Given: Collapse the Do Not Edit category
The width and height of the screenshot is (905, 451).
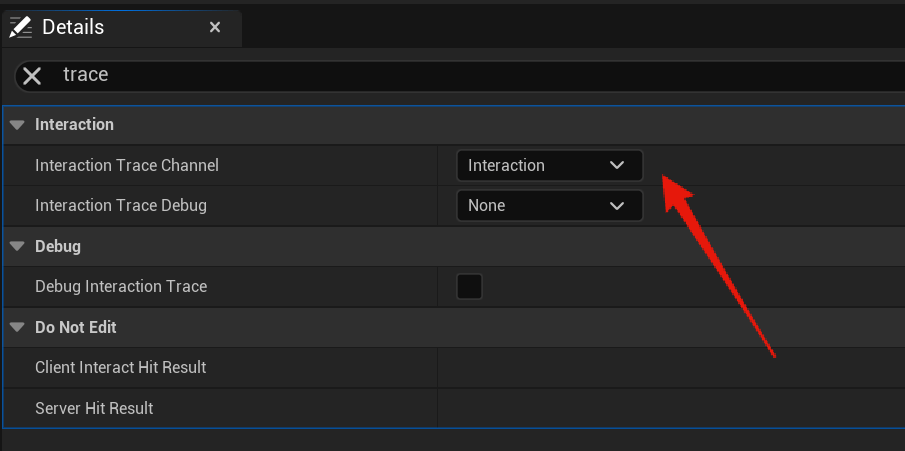Looking at the screenshot, I should (16, 327).
